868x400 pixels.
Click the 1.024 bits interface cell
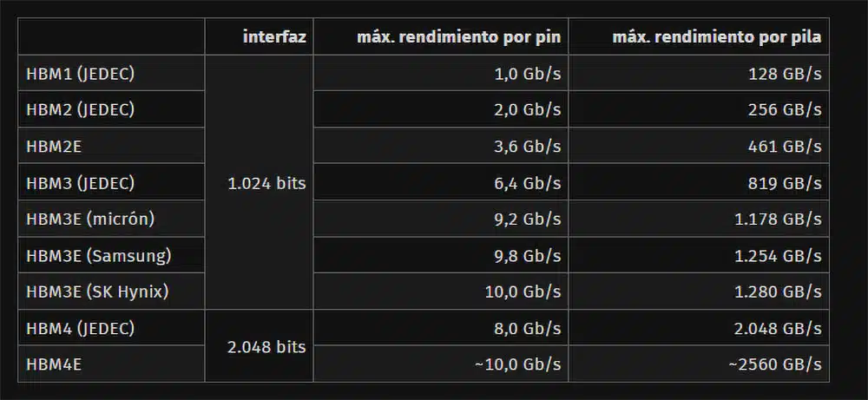266,184
